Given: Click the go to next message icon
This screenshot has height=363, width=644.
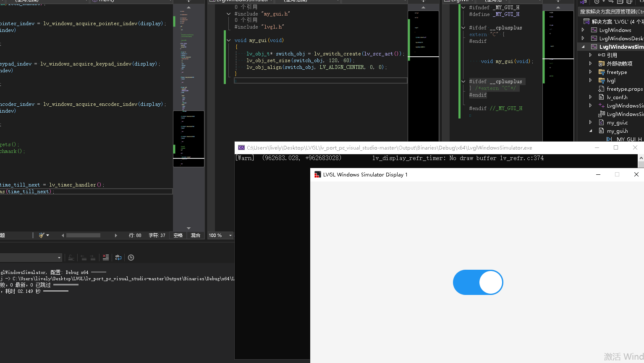Looking at the screenshot, I should click(x=93, y=258).
